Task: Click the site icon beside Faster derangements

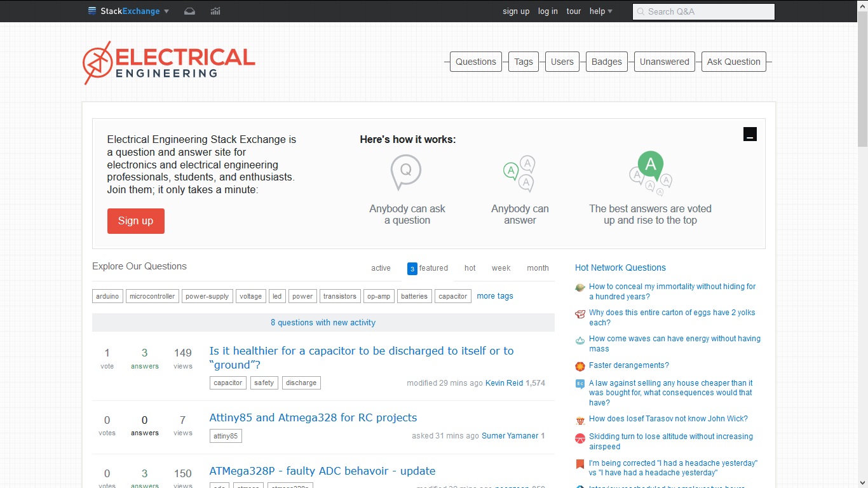Action: (580, 367)
